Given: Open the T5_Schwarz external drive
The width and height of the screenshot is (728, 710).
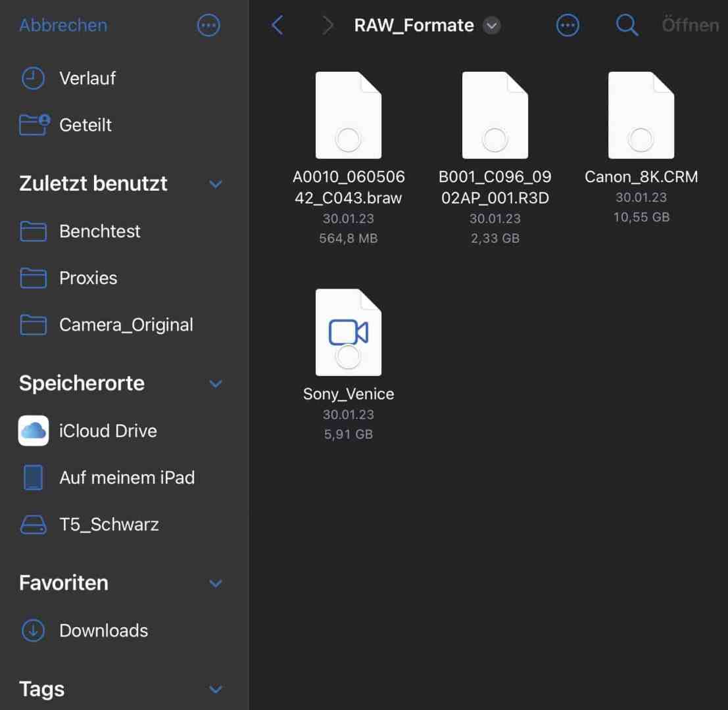Looking at the screenshot, I should [109, 524].
